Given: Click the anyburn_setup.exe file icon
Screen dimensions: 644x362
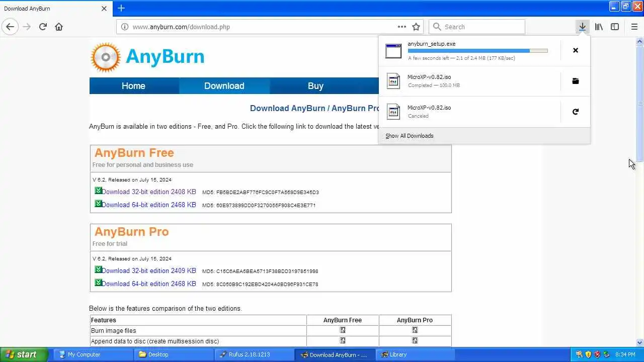Looking at the screenshot, I should (393, 51).
